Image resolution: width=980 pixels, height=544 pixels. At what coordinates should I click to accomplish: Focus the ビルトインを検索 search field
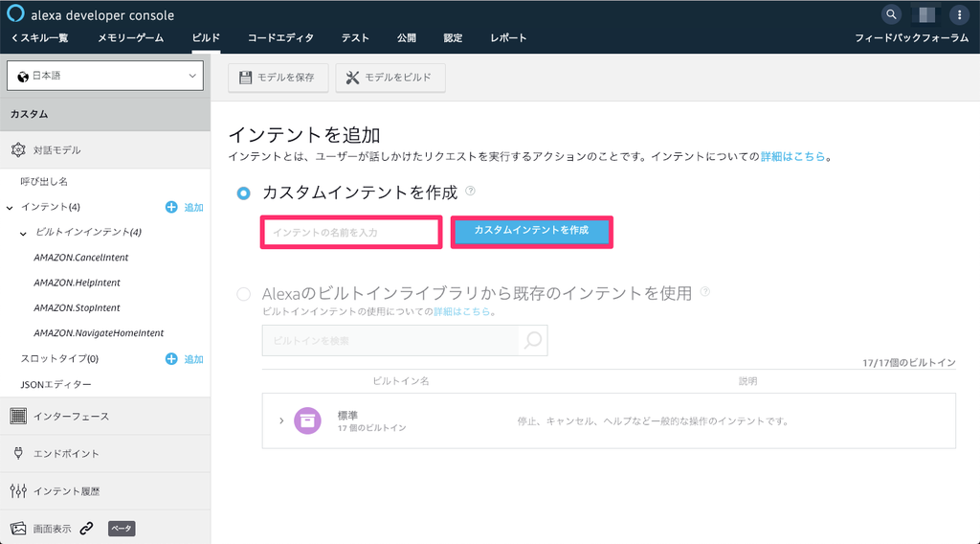click(x=390, y=341)
